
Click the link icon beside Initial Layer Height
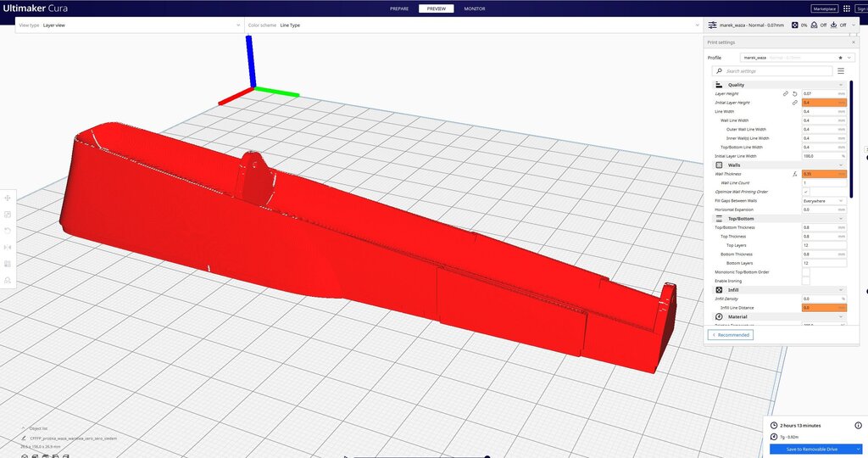(794, 103)
